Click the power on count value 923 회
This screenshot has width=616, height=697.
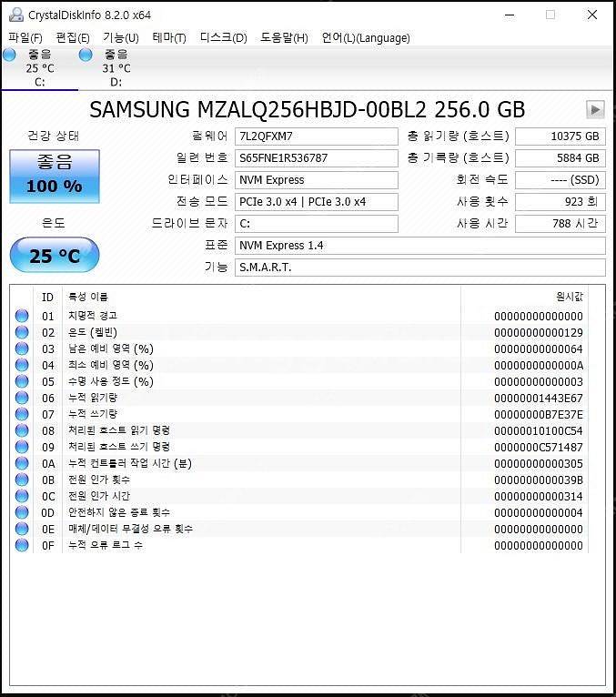560,202
